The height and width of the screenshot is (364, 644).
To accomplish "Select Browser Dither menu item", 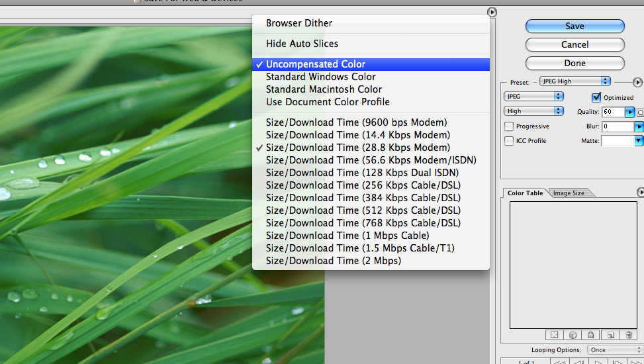I will [x=371, y=23].
